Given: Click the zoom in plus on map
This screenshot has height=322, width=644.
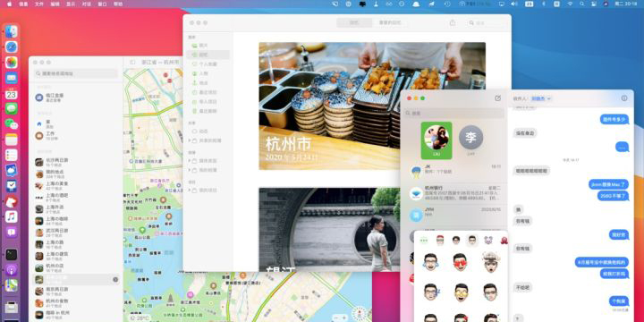Looking at the screenshot, I should [x=344, y=318].
